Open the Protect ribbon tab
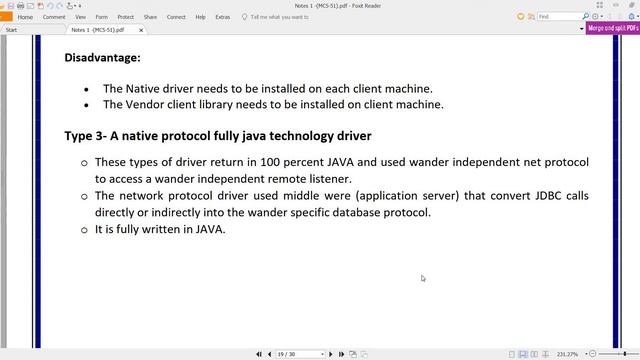The image size is (640, 360). click(126, 17)
